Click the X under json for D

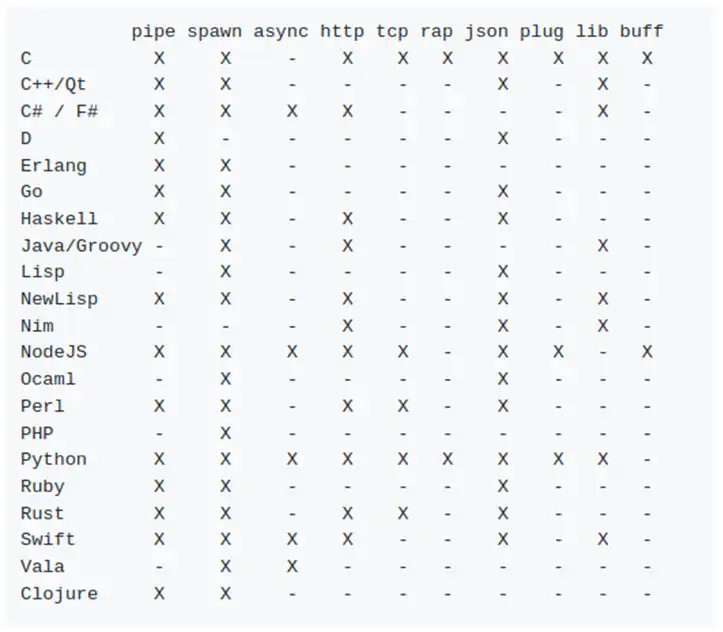point(503,138)
